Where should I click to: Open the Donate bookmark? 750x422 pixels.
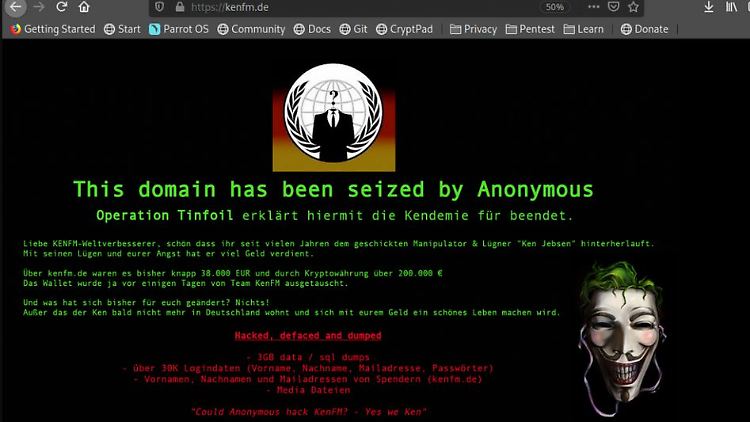click(644, 29)
